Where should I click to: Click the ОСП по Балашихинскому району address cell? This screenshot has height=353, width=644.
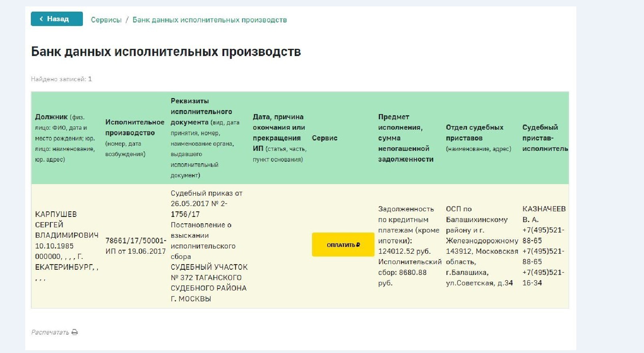pos(481,246)
